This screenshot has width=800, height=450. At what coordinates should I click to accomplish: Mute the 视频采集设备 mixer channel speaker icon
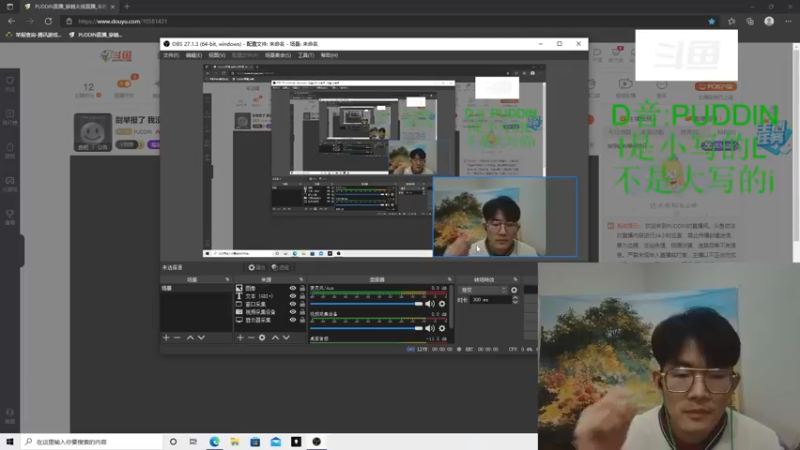pyautogui.click(x=430, y=329)
